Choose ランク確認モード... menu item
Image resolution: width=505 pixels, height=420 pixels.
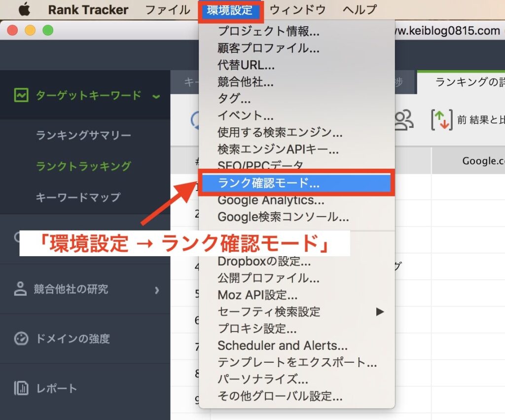click(x=296, y=183)
